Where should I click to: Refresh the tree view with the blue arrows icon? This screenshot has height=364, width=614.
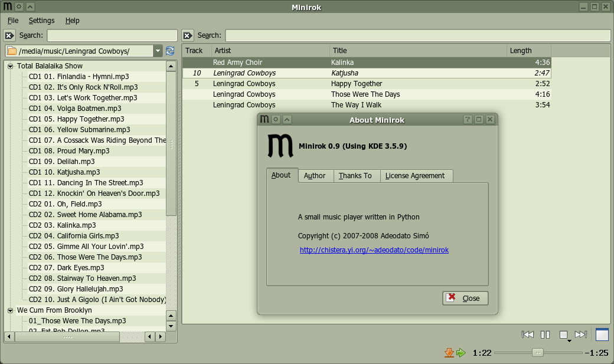click(x=170, y=51)
